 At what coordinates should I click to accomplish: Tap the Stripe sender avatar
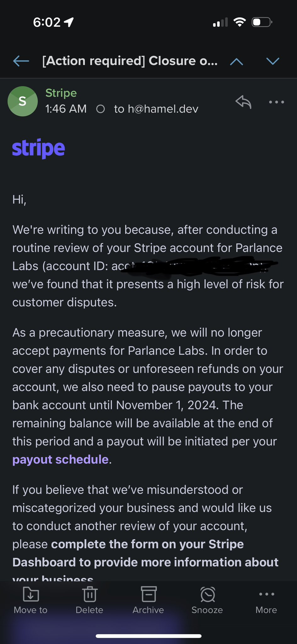click(x=23, y=101)
